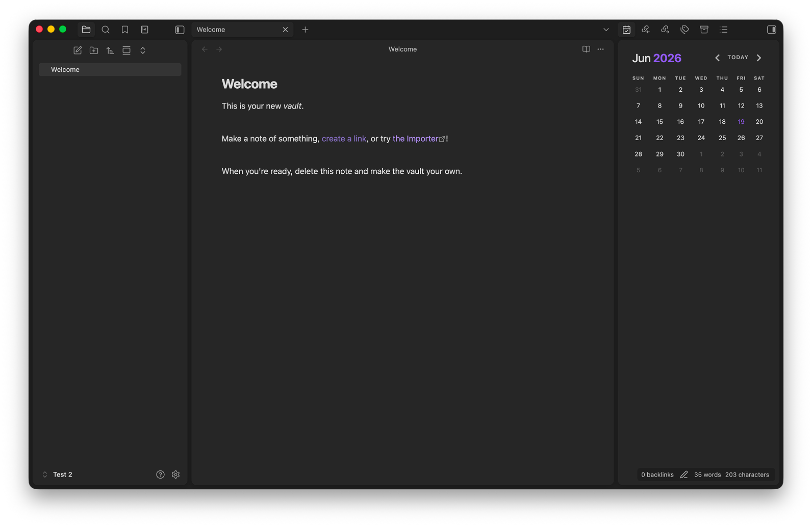Screen dimensions: 812x527
Task: Open the bookmarks pane icon
Action: pos(125,30)
